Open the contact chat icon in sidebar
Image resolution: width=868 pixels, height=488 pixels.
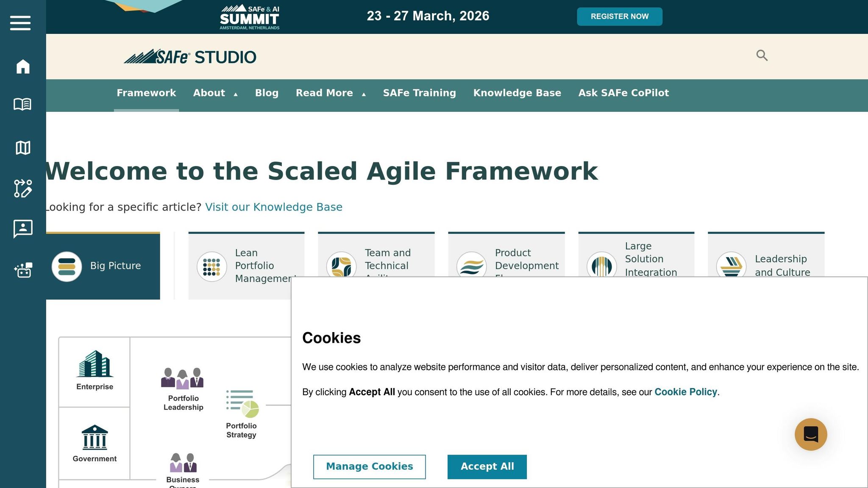[x=23, y=229]
